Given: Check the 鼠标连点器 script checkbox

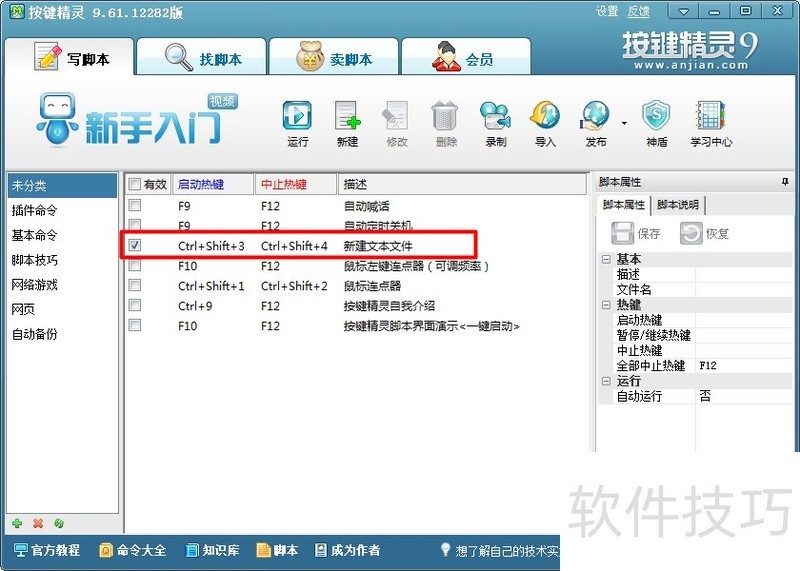Looking at the screenshot, I should tap(135, 285).
